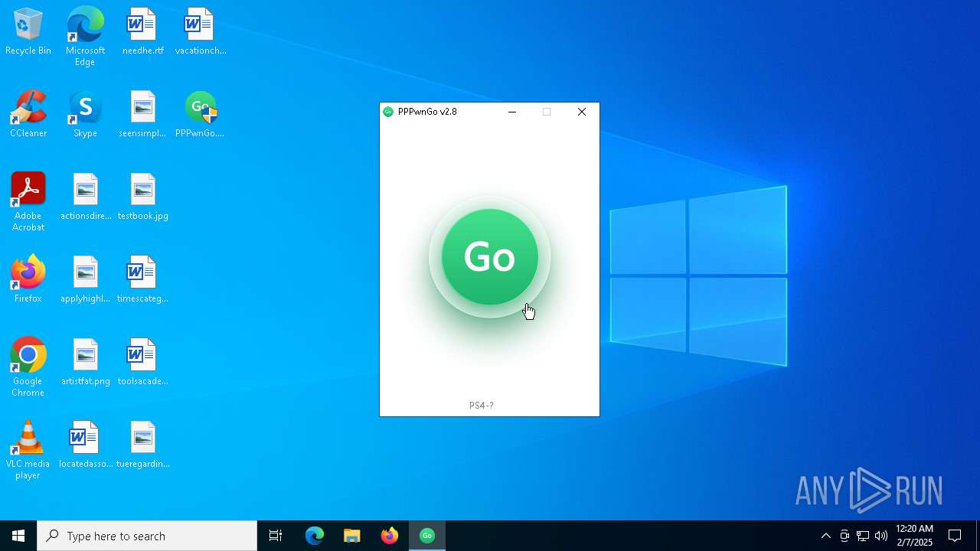The width and height of the screenshot is (980, 551).
Task: Click the PS4-? status text
Action: [482, 406]
